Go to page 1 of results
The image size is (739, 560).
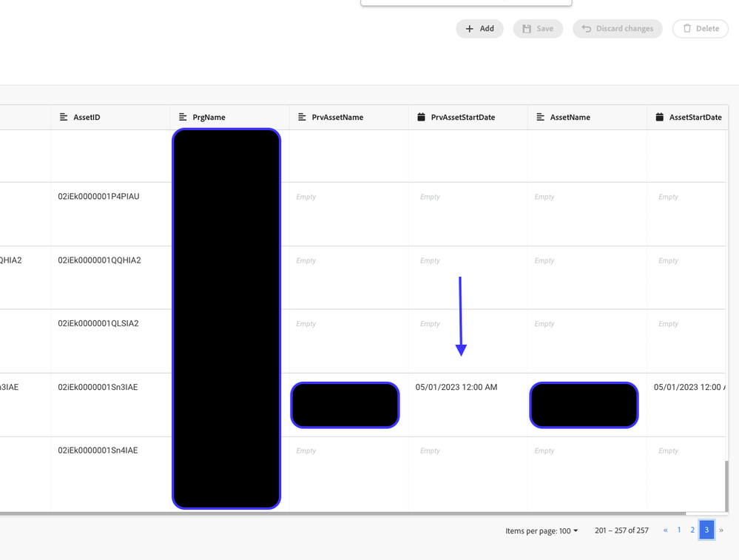(679, 530)
